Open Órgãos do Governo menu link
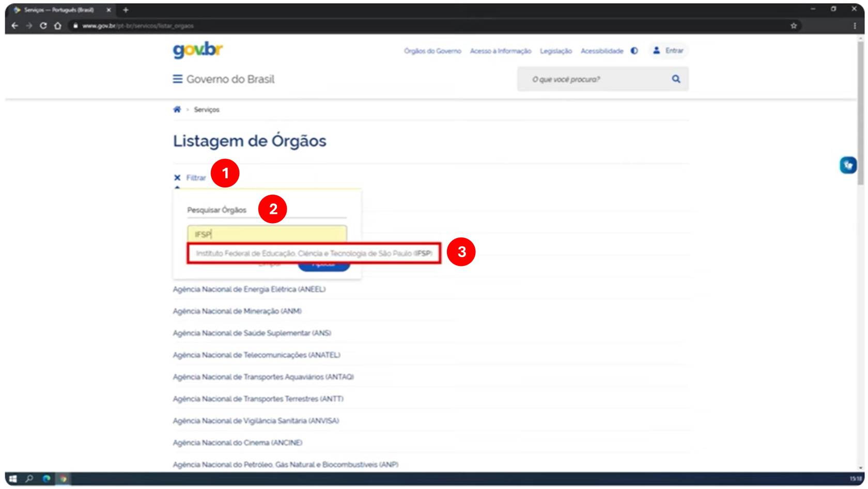Image resolution: width=868 pixels, height=489 pixels. click(x=432, y=51)
